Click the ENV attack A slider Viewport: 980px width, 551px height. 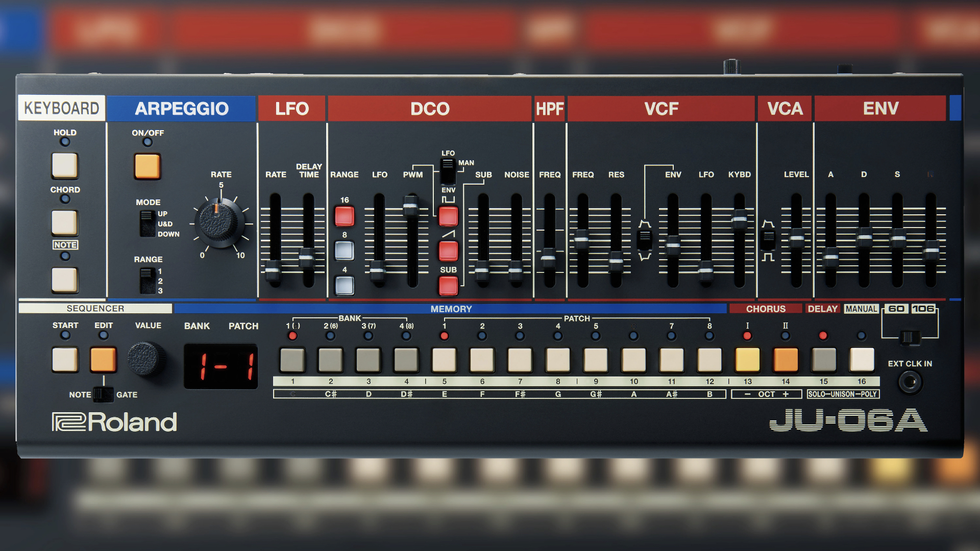[x=830, y=257]
